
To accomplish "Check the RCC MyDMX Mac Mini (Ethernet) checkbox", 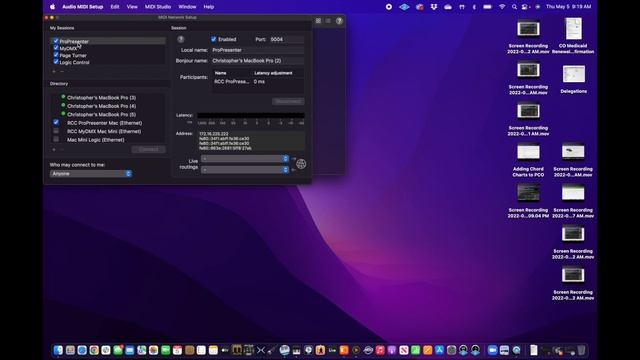I will pyautogui.click(x=56, y=131).
